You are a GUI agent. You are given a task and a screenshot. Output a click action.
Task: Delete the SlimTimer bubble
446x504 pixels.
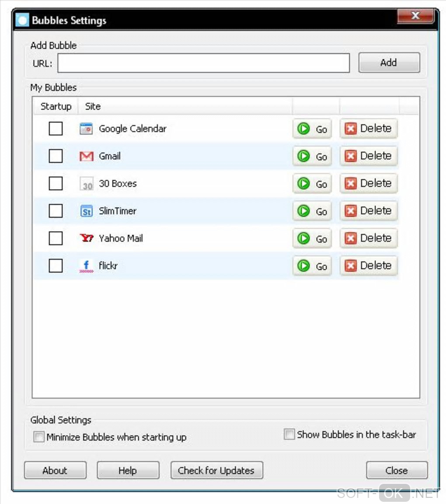coord(369,211)
